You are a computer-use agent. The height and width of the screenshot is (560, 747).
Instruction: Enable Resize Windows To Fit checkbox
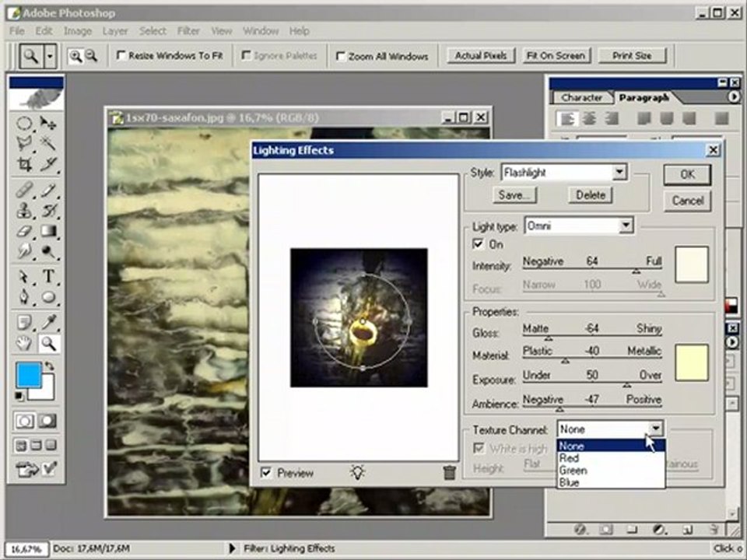point(121,56)
